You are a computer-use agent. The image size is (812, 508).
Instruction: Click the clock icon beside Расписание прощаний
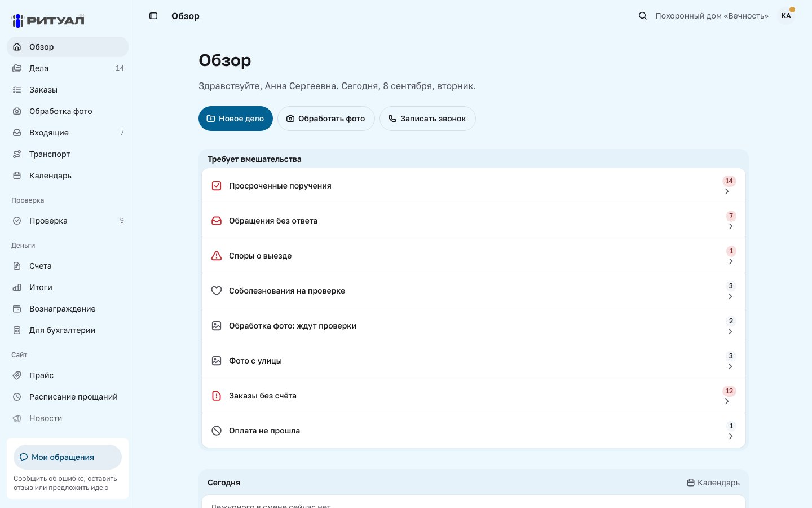(x=17, y=397)
